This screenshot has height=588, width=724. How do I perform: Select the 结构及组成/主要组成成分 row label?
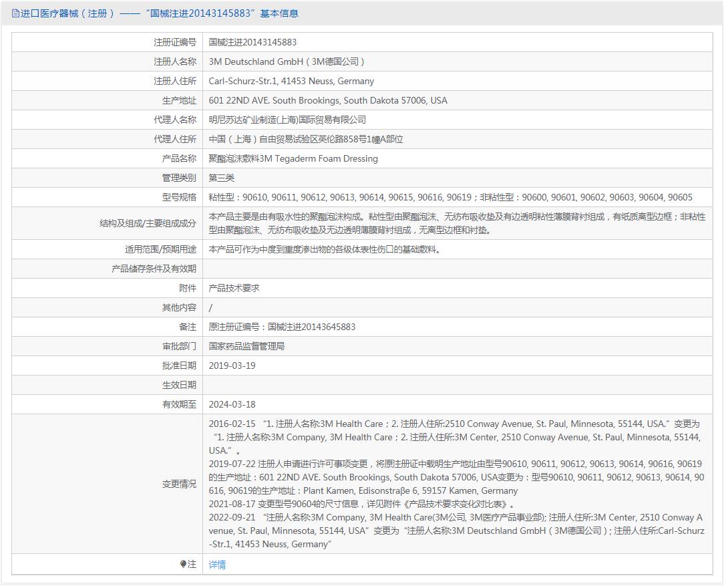[x=148, y=224]
